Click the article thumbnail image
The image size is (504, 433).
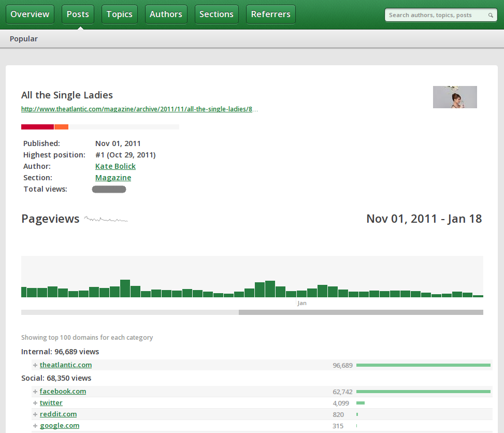click(455, 97)
